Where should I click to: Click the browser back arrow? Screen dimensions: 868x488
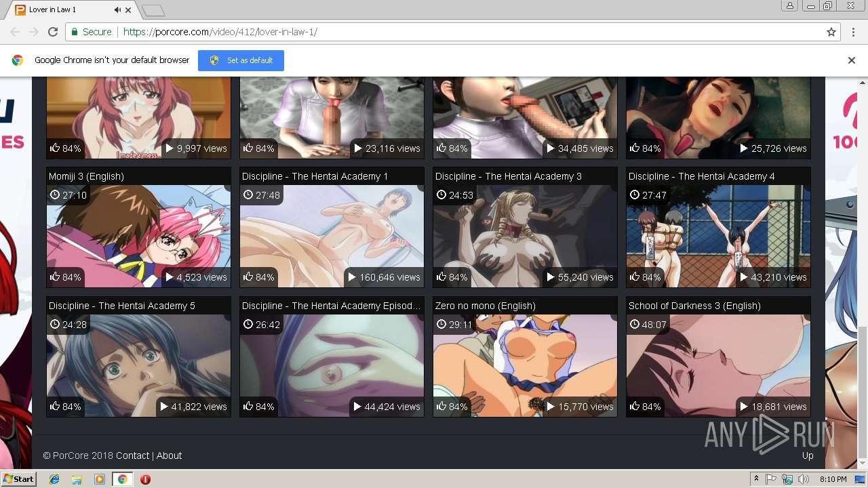[15, 32]
